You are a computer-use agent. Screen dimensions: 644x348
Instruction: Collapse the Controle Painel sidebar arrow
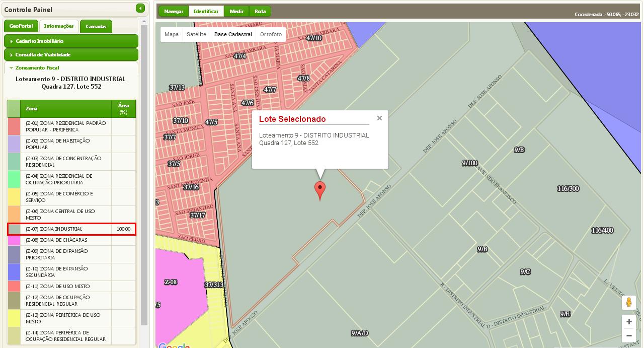(x=140, y=8)
